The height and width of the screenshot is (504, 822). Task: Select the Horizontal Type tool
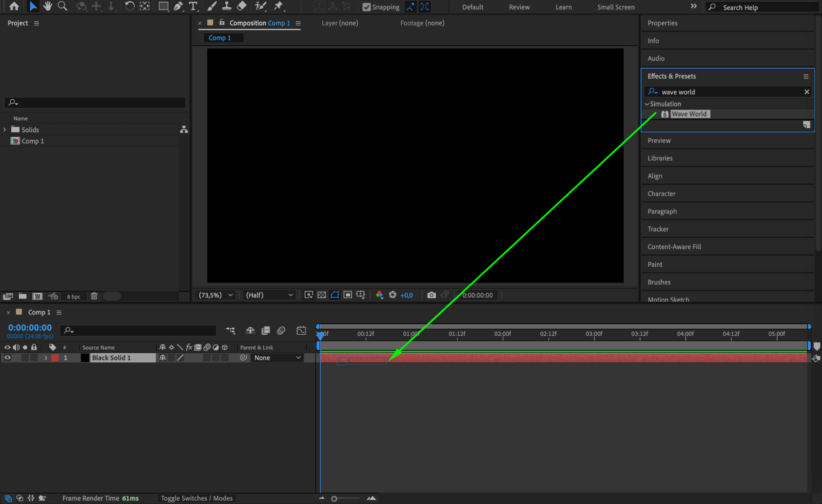(x=193, y=6)
